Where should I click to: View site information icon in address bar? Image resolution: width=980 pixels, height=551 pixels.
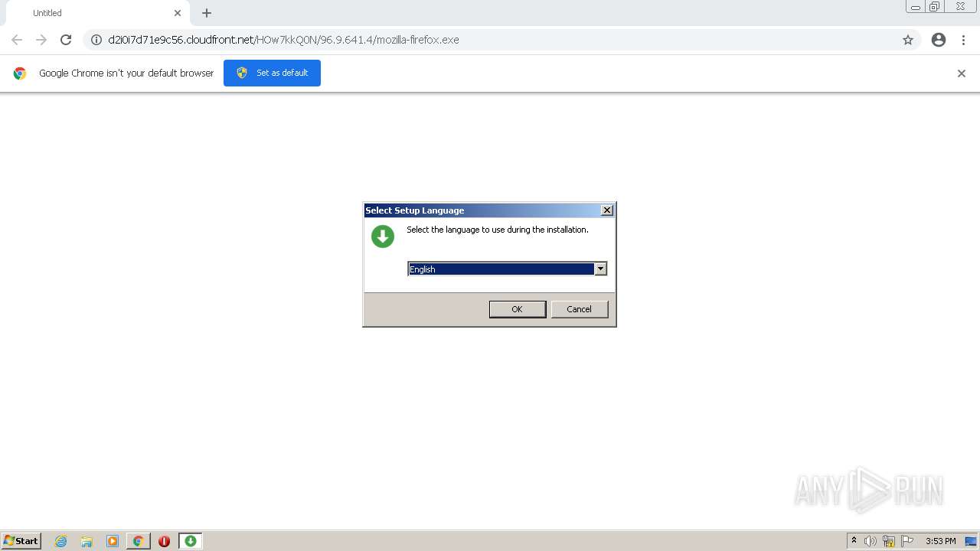pos(96,40)
